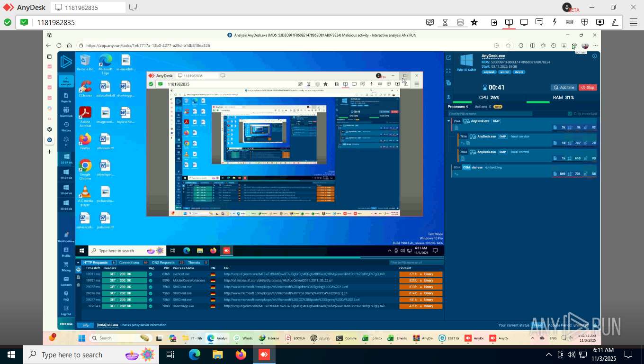Screen dimensions: 644x364
Task: Select the 7824 AnyDesk.exe --local-control process
Action: [528, 155]
